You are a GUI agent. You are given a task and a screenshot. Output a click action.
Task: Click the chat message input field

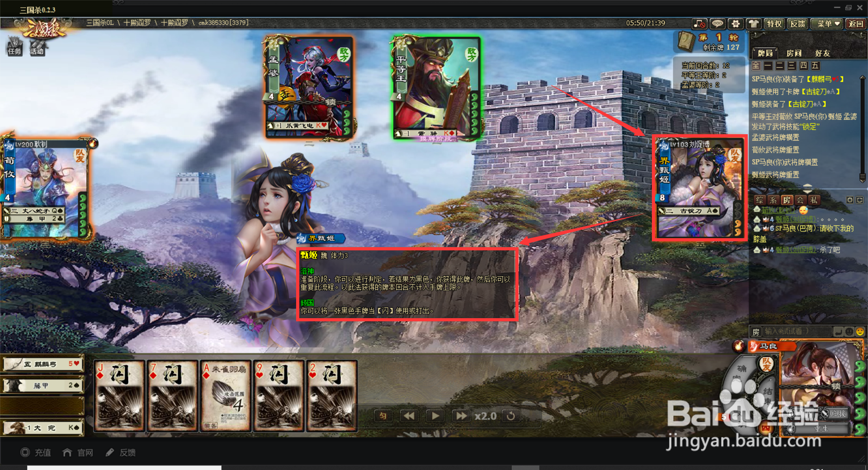click(x=797, y=331)
